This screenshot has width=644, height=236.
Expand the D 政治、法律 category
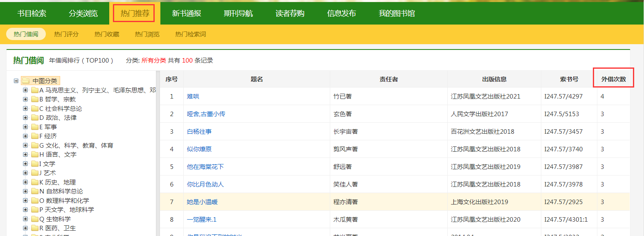click(x=25, y=118)
